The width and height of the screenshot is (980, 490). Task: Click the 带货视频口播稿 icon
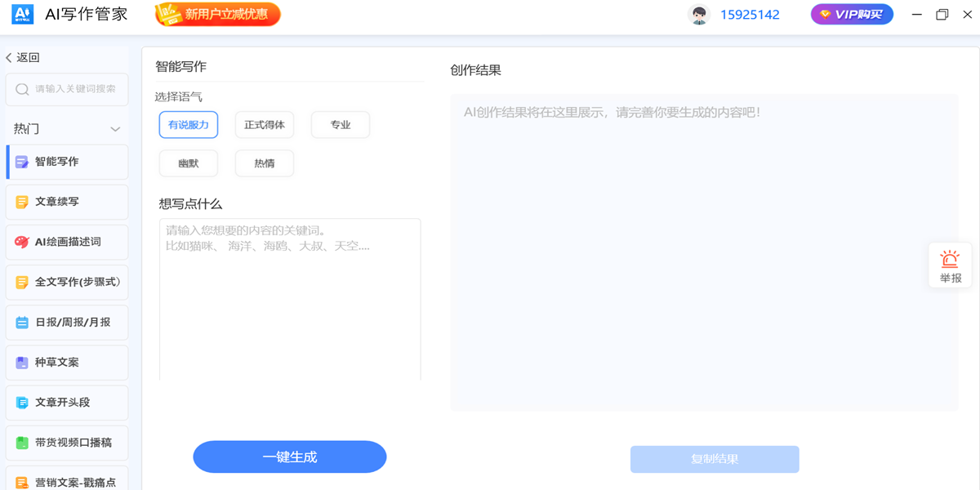click(20, 443)
